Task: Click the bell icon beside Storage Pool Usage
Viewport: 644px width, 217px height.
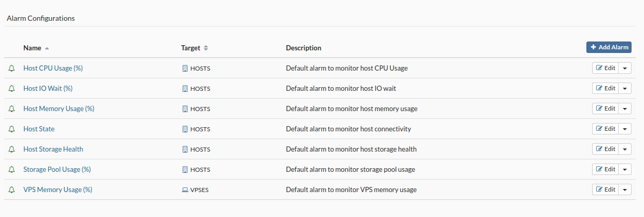Action: [12, 169]
